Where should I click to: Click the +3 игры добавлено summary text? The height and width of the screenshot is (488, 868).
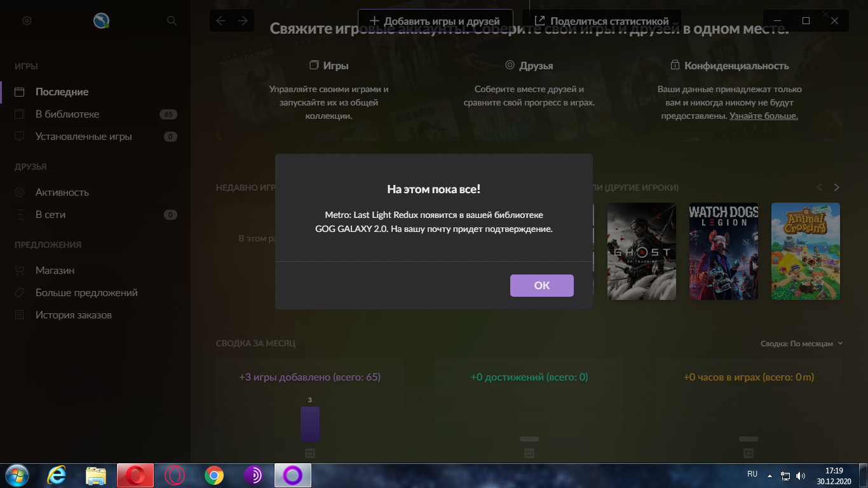pyautogui.click(x=310, y=377)
